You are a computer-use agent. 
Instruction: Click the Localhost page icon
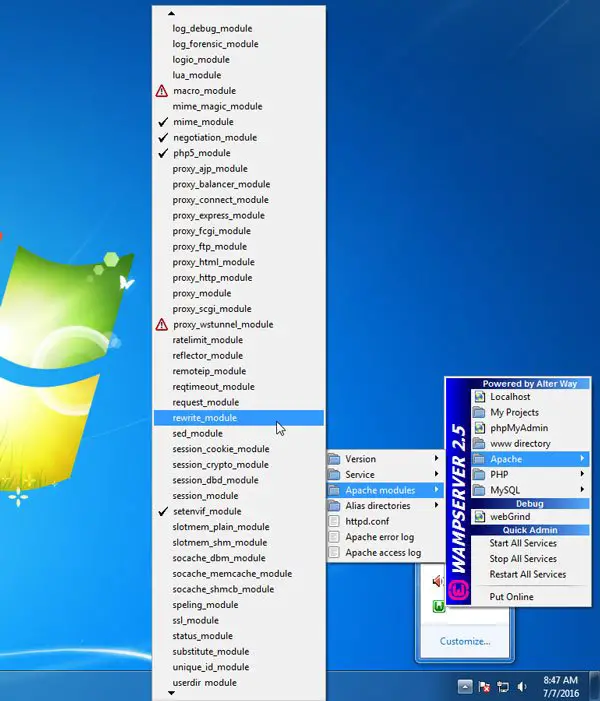click(479, 397)
